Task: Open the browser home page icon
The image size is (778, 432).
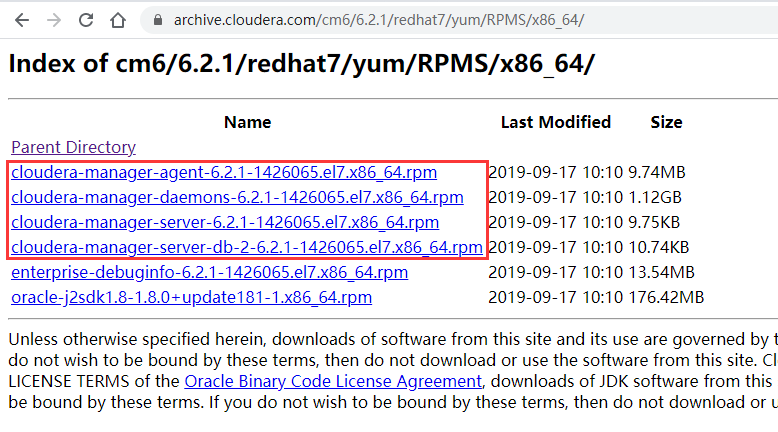Action: 118,20
